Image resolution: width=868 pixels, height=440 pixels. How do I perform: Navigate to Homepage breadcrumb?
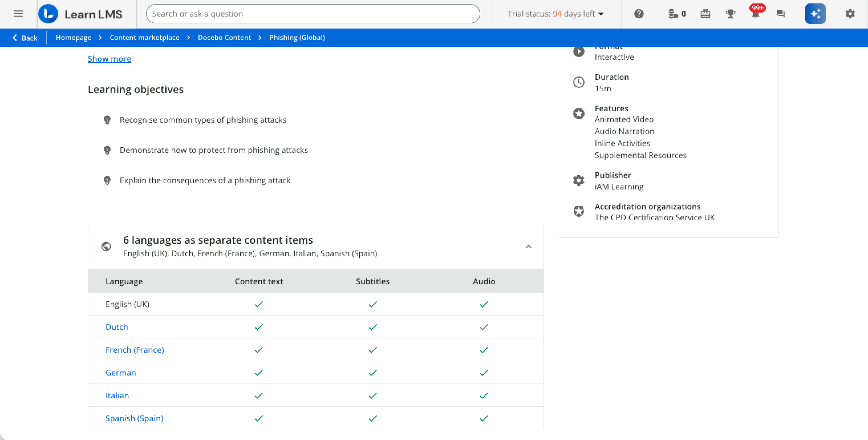coord(74,38)
